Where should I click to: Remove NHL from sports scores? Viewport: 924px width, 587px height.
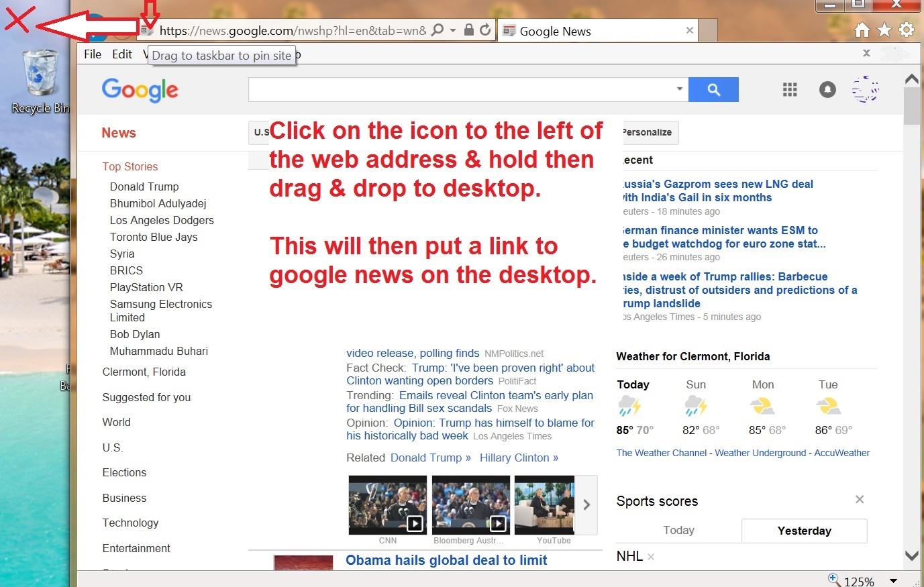651,557
